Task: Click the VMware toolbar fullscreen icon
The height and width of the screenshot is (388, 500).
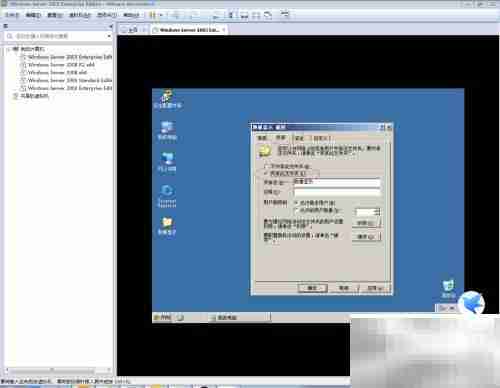Action: pos(256,15)
